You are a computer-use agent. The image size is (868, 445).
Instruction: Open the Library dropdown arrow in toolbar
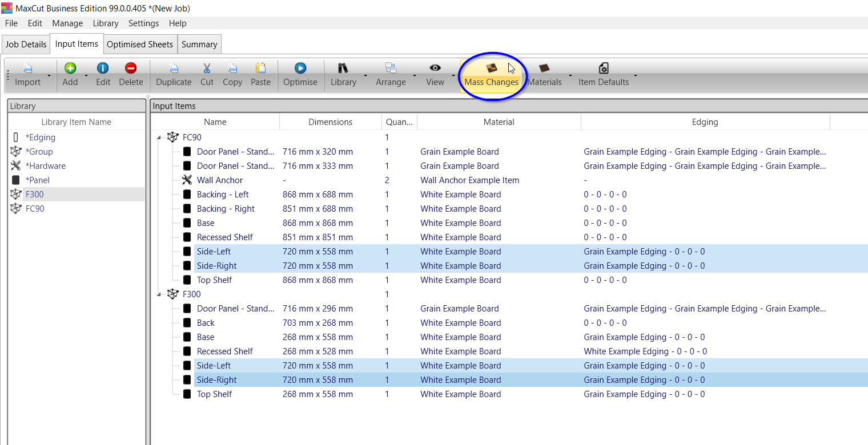point(365,76)
